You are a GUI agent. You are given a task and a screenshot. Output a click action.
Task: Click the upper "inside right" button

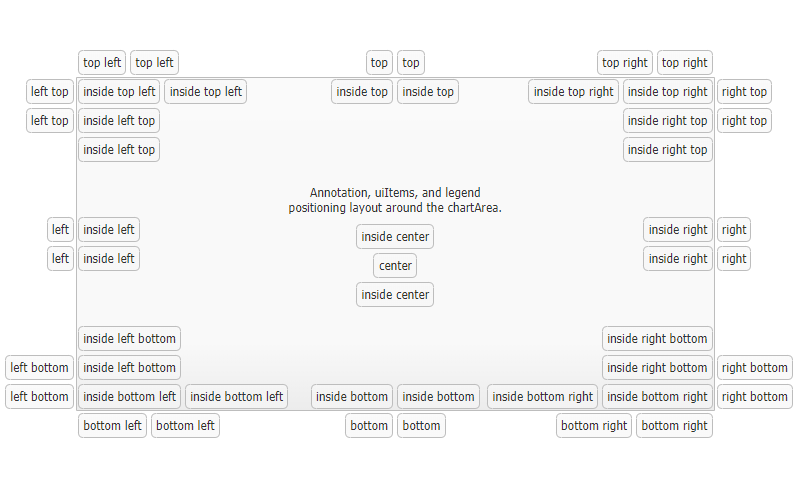pyautogui.click(x=678, y=230)
